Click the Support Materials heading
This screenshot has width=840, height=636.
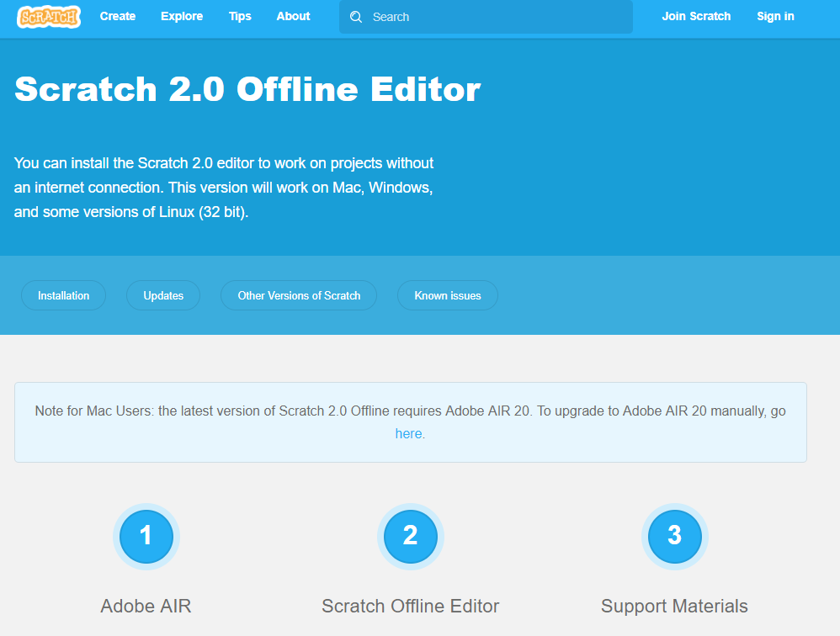click(x=674, y=606)
